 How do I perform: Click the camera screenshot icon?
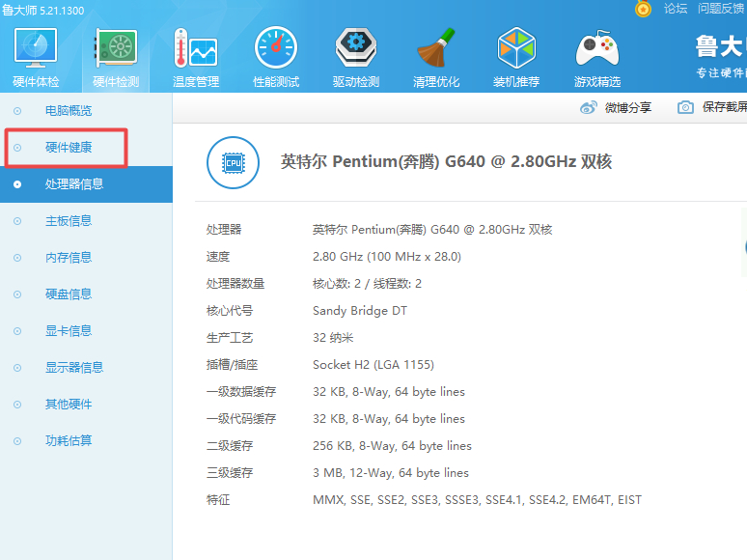(x=685, y=107)
